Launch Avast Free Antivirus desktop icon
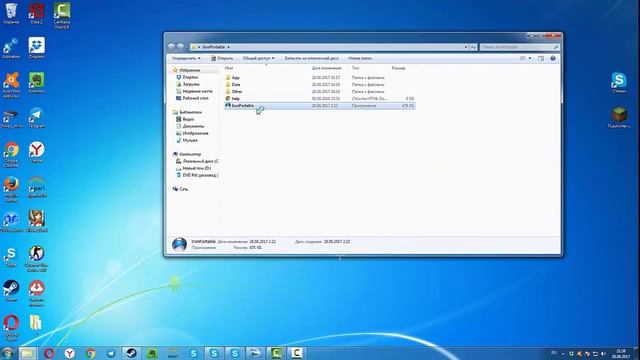Screen dimensions: 640x360 point(11,85)
